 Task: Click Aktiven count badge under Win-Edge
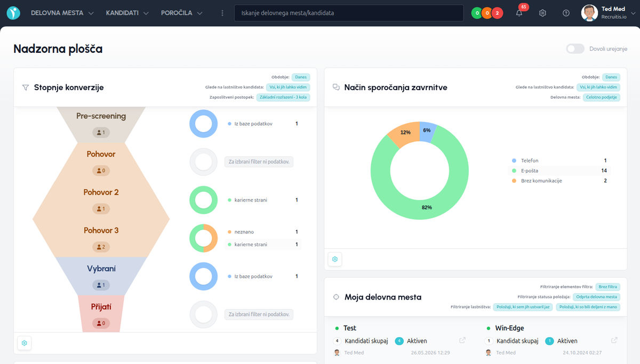click(x=550, y=341)
